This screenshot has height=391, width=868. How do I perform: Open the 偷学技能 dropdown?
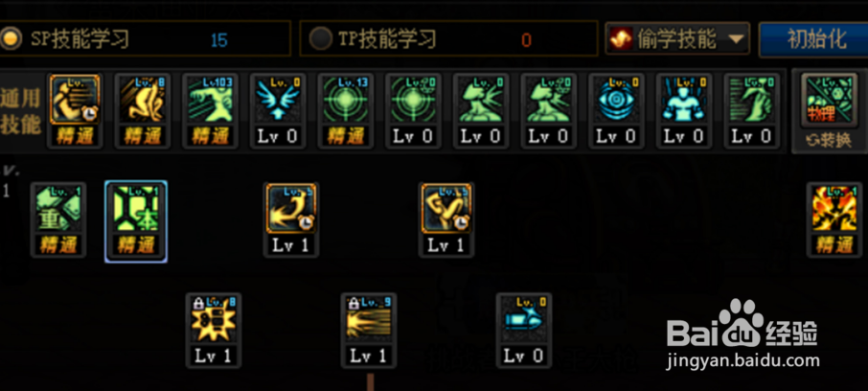677,38
